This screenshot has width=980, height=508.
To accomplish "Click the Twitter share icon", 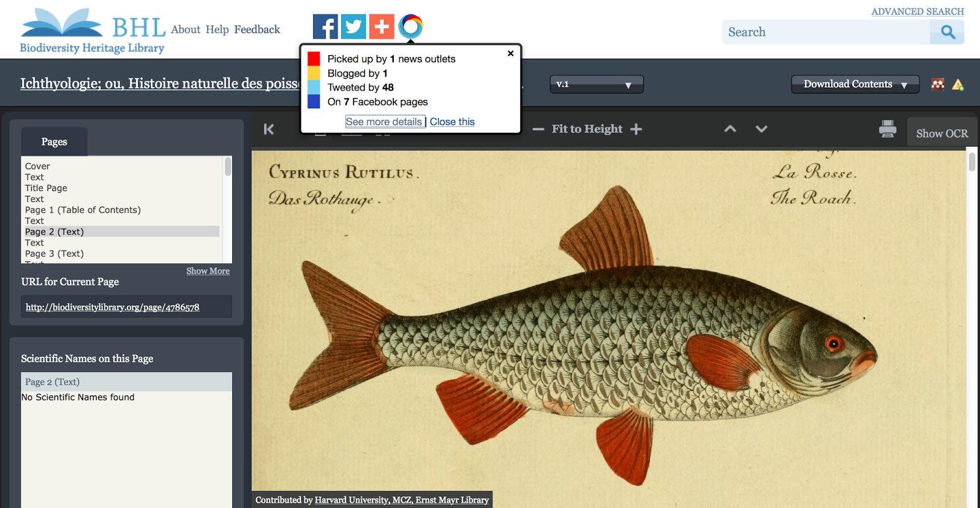I will [x=353, y=27].
